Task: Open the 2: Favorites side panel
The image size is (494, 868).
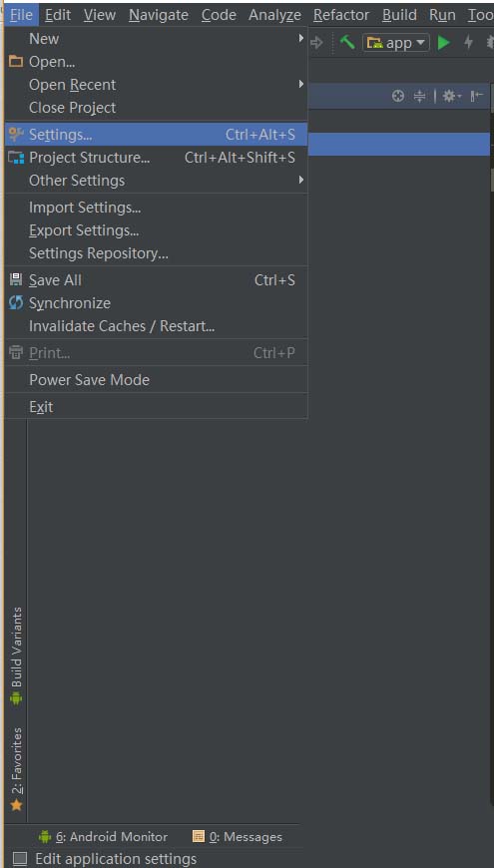Action: [x=17, y=769]
